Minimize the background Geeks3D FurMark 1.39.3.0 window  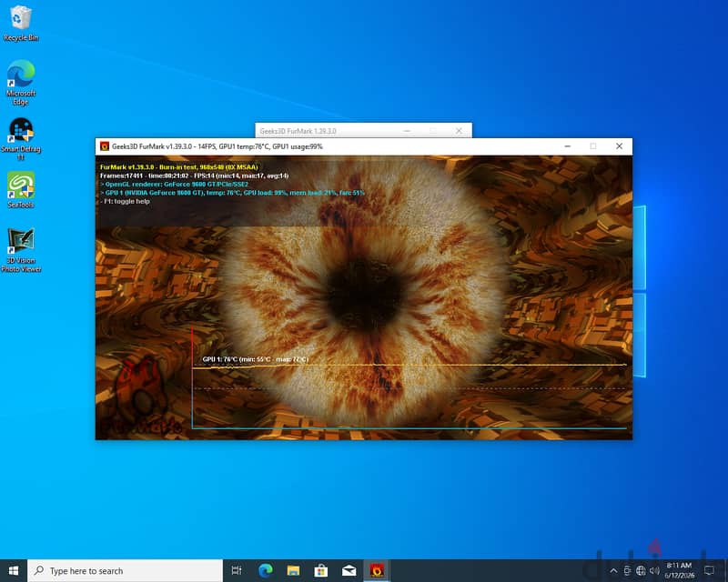(x=407, y=131)
